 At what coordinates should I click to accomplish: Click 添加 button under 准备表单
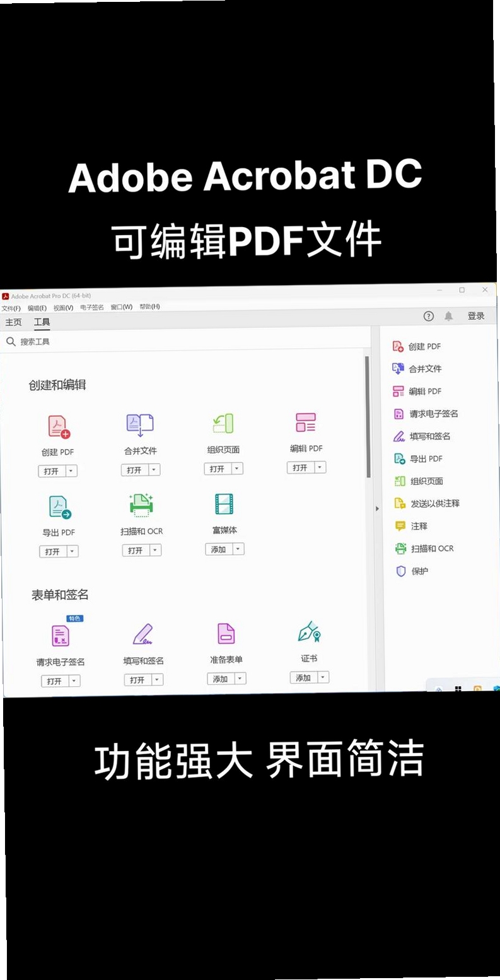[x=221, y=679]
